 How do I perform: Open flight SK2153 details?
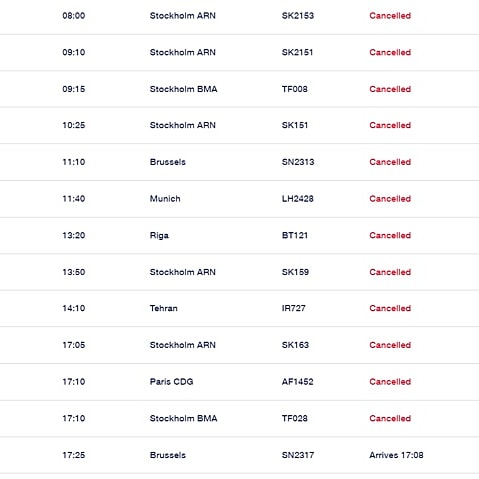298,16
